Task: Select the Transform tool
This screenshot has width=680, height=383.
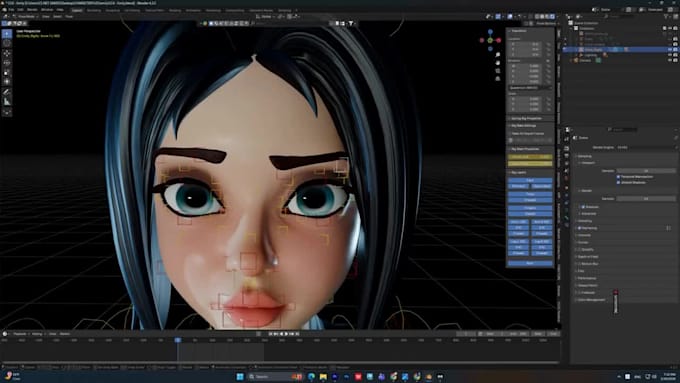Action: click(7, 82)
